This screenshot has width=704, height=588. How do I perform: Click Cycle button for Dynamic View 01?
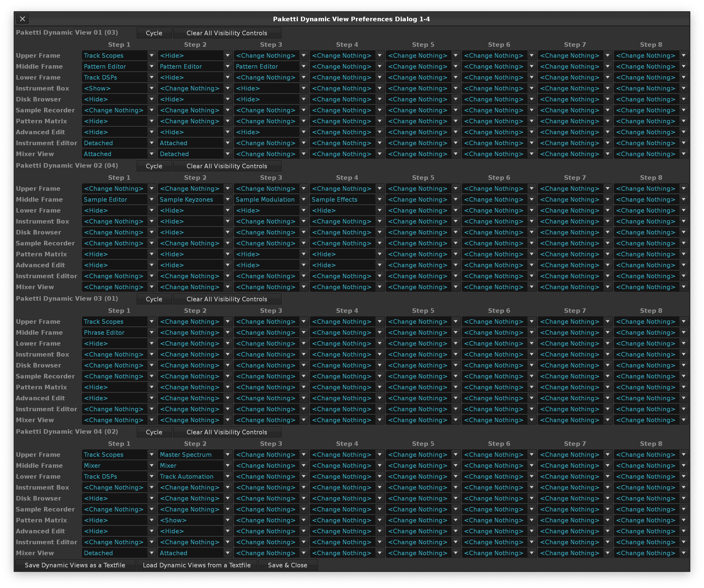point(154,33)
